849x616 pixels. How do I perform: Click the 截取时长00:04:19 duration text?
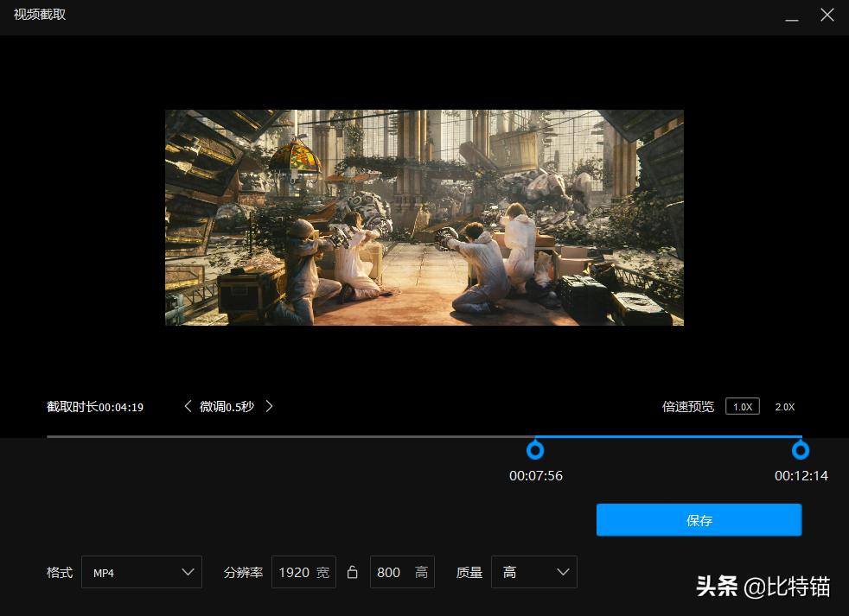pos(95,406)
